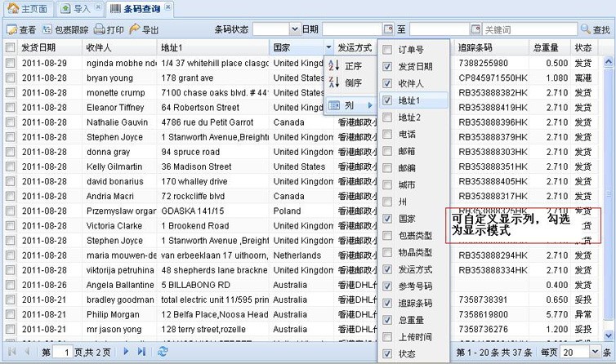
Task: Select the row for Nathalie Gauvin
Action: click(x=11, y=122)
